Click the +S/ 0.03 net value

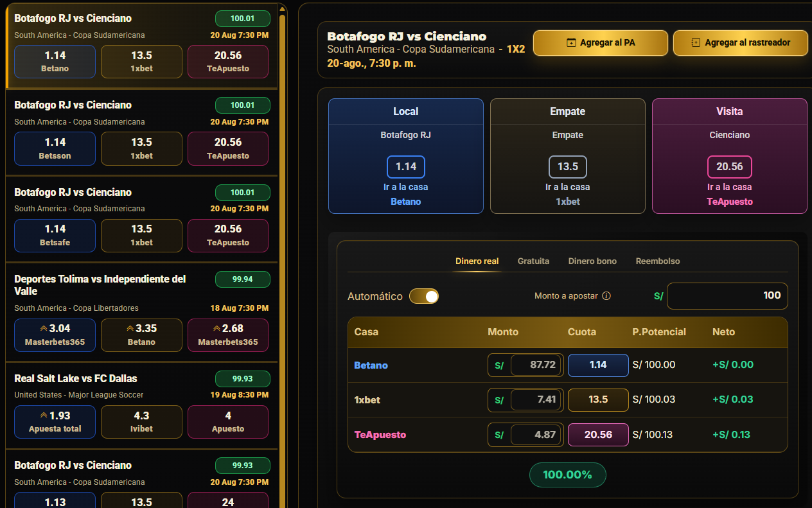(733, 399)
